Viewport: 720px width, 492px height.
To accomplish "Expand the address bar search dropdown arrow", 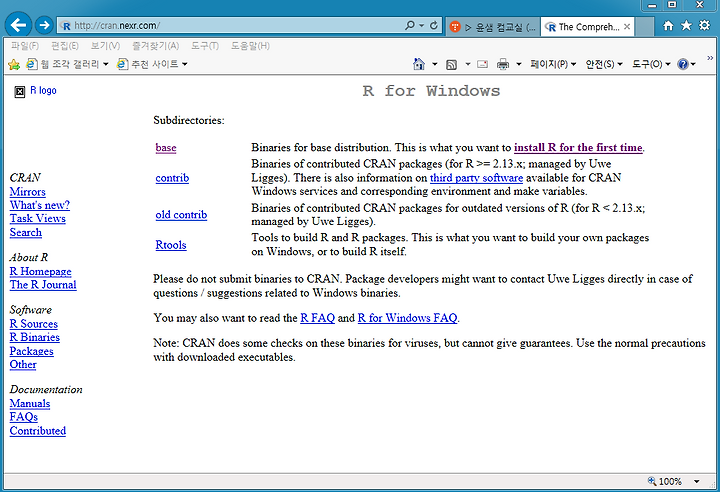I will (421, 26).
